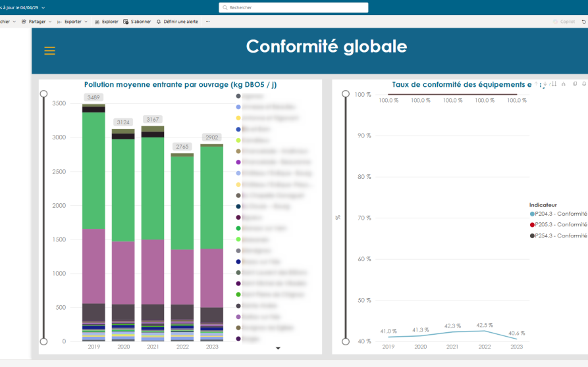588x367 pixels.
Task: Enable drill down mode arrow icon
Action: coord(545,84)
